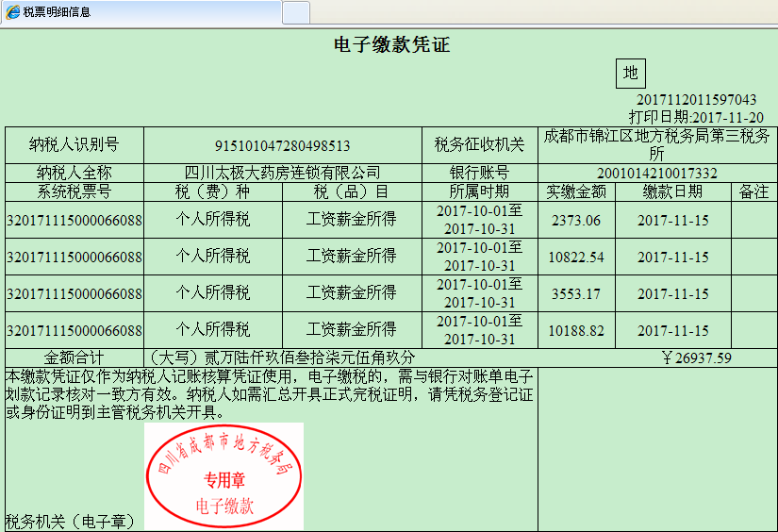
Task: Select taxpayer ID 915101047280498513
Action: (x=282, y=146)
